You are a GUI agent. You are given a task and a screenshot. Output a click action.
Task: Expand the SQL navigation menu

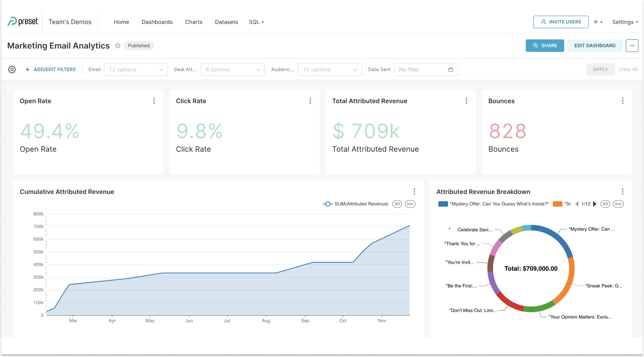[x=256, y=22]
